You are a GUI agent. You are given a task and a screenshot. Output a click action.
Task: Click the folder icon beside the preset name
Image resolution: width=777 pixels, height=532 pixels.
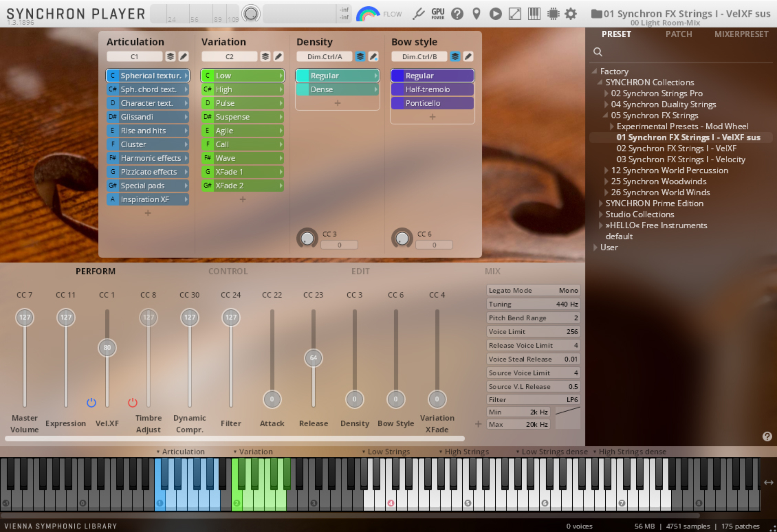(596, 14)
